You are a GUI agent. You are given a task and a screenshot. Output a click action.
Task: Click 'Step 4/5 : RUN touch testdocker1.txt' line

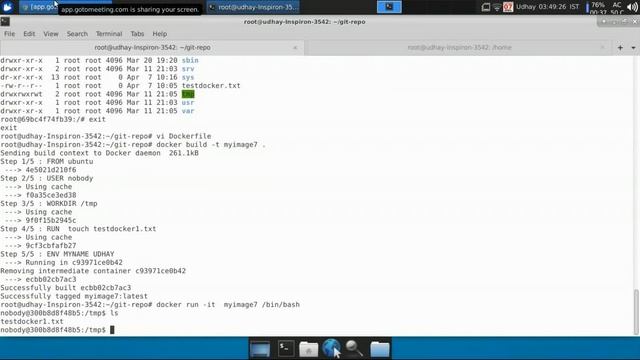click(78, 229)
